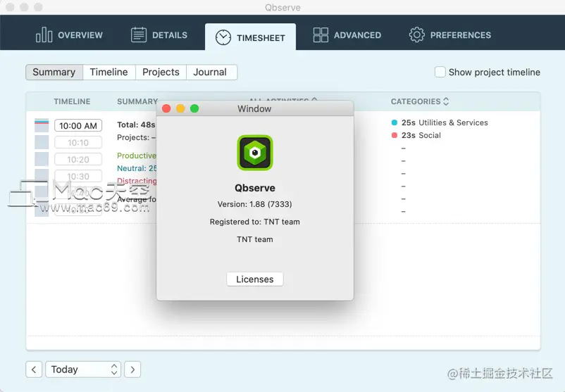Switch to the Timeline segment
Viewport: 565px width, 392px height.
pos(108,72)
